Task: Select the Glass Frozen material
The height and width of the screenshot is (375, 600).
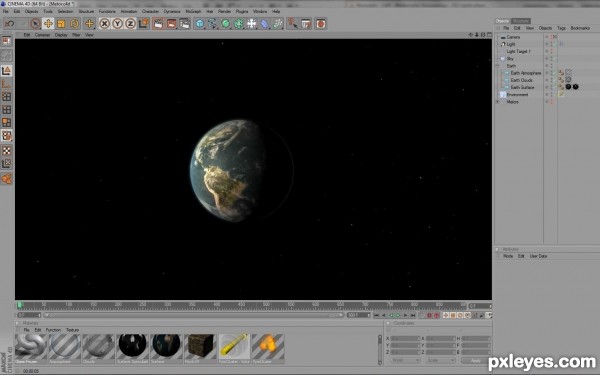Action: (31, 348)
